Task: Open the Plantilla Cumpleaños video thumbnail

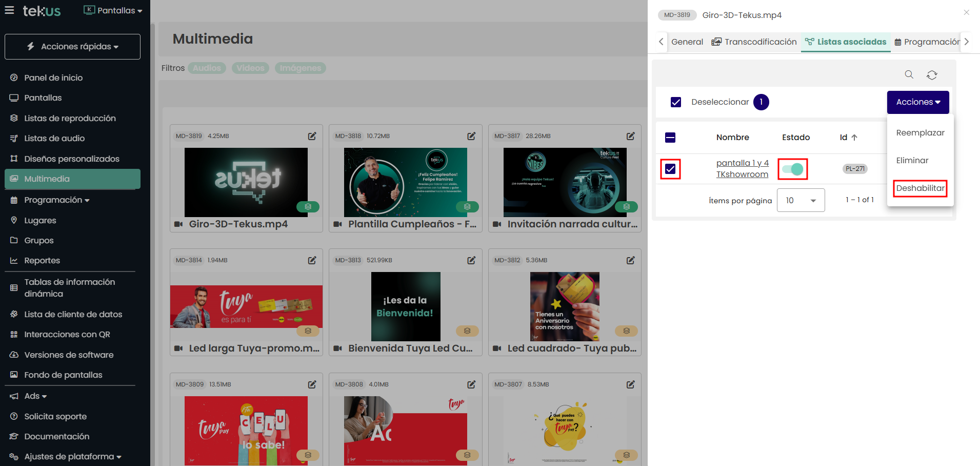Action: 405,182
